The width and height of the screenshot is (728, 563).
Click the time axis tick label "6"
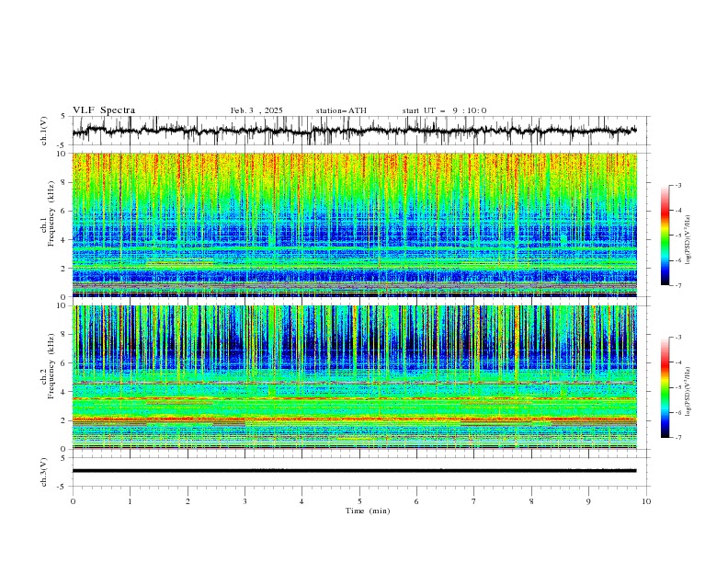(416, 501)
